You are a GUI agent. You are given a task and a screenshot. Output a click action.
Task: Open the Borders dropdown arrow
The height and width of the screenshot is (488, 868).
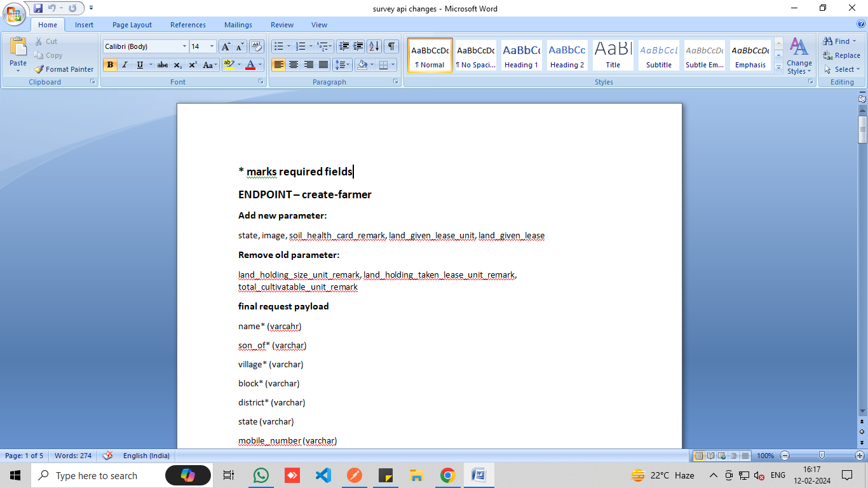(x=393, y=65)
